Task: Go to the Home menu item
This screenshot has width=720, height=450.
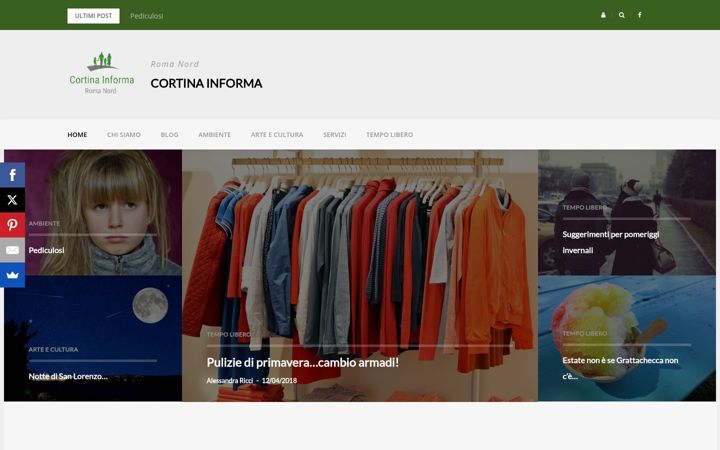Action: tap(77, 135)
